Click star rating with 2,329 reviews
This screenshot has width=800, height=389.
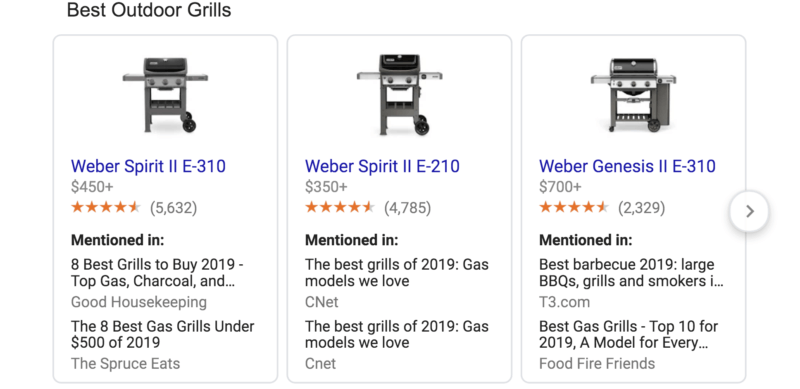tap(574, 207)
